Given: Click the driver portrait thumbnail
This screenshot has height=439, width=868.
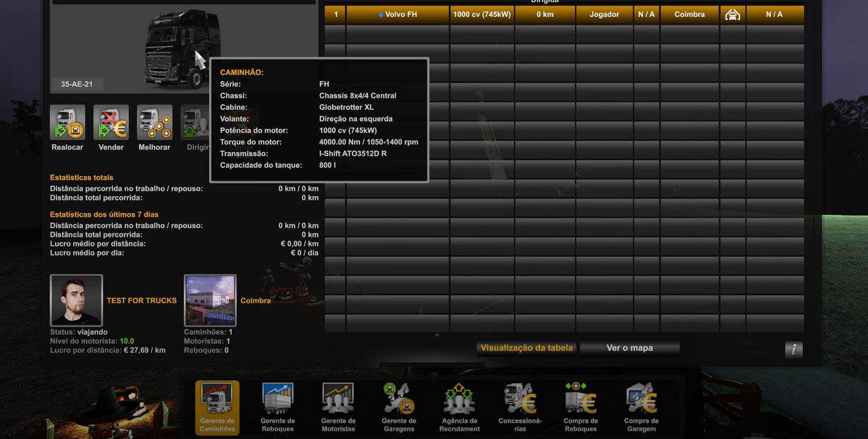Looking at the screenshot, I should 76,300.
